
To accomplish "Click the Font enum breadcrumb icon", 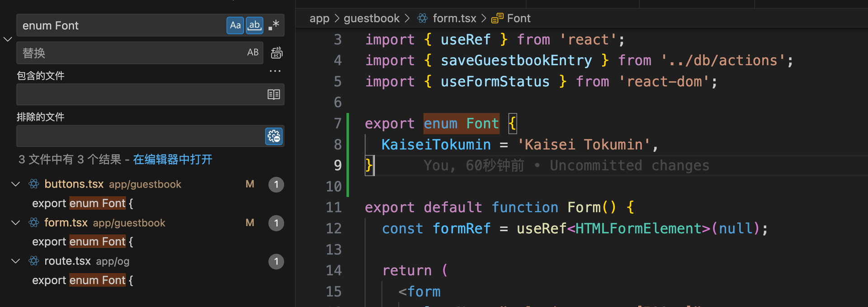I will pyautogui.click(x=497, y=19).
